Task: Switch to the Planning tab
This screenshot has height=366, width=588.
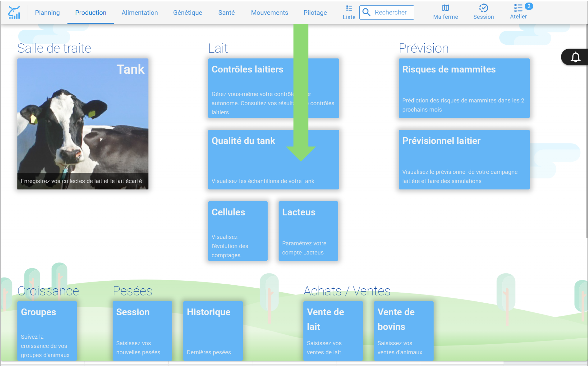Action: pos(47,13)
